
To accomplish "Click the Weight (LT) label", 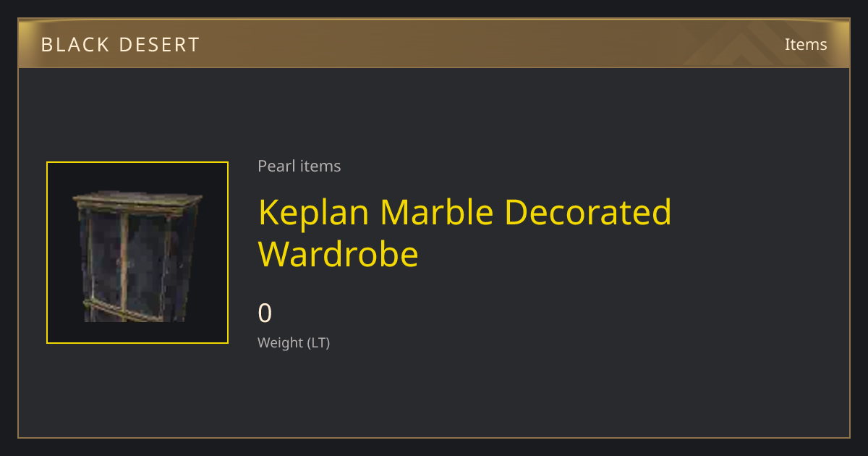I will [x=294, y=342].
